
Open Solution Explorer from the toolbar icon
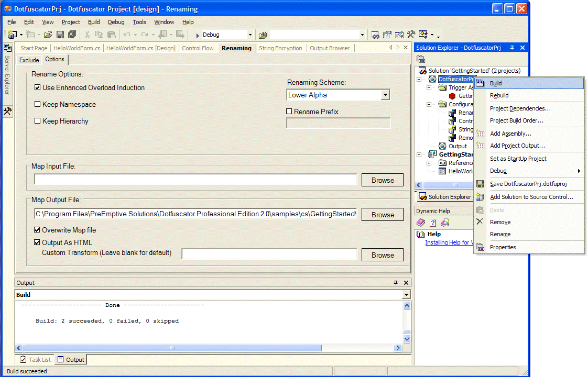pos(375,35)
